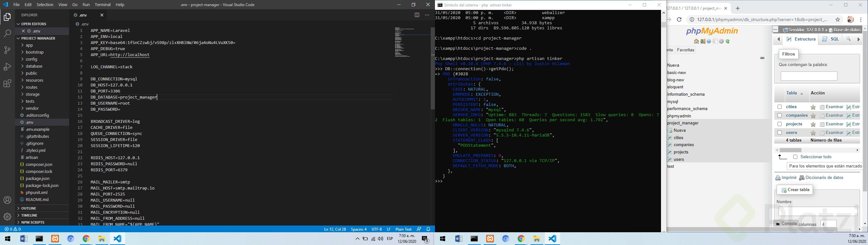The image size is (868, 245).
Task: Open the Selection menu
Action: pyautogui.click(x=45, y=5)
